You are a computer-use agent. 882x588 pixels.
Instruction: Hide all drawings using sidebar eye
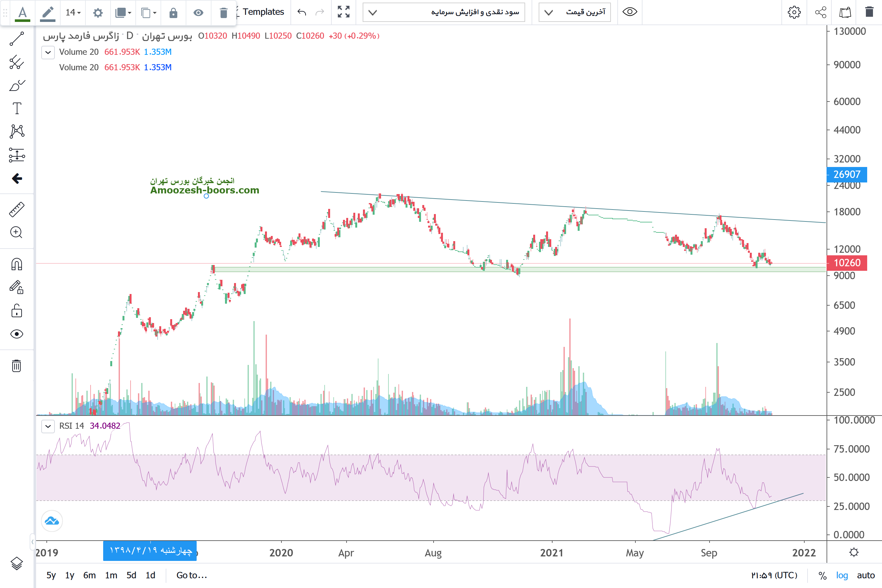[16, 334]
